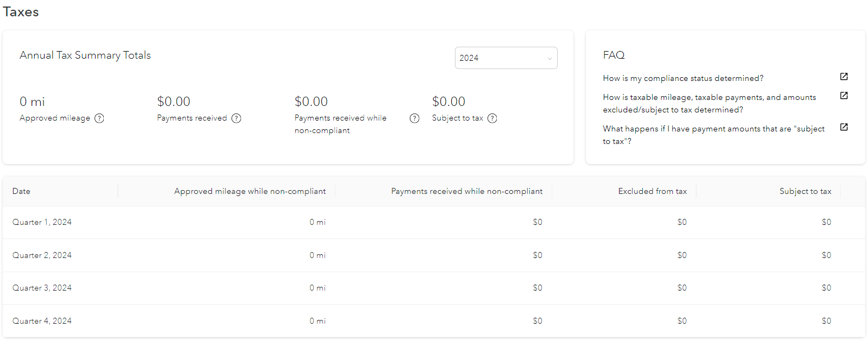Open external link icon for subject to tax FAQ

click(844, 127)
